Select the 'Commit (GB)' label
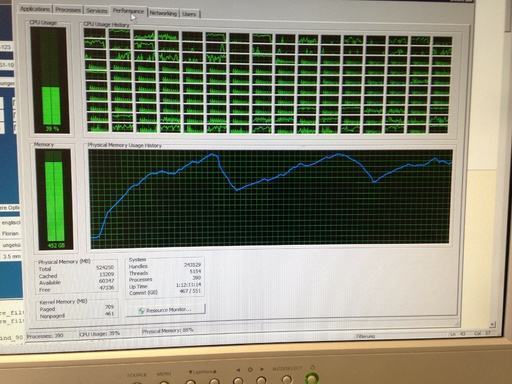This screenshot has width=512, height=384. [x=143, y=293]
